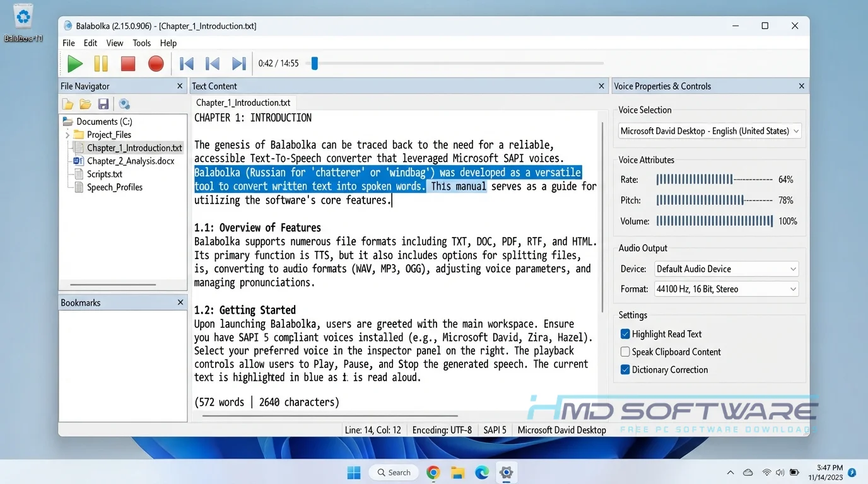Open the Help menu
868x484 pixels.
168,43
